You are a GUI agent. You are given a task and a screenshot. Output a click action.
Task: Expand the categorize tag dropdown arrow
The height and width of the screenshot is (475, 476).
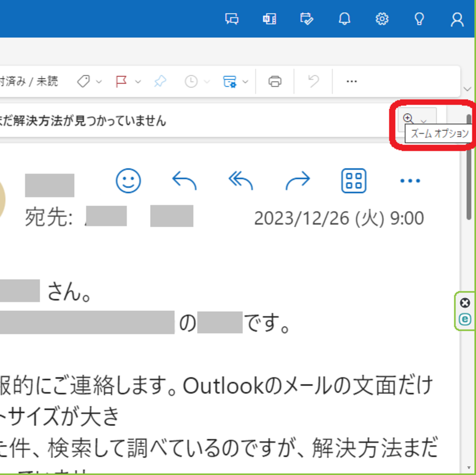pyautogui.click(x=99, y=82)
